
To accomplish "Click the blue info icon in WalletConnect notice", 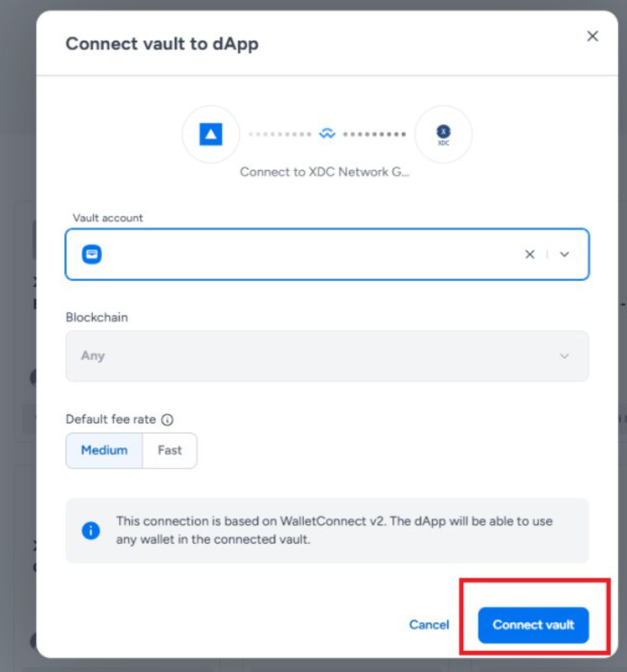I will click(90, 530).
